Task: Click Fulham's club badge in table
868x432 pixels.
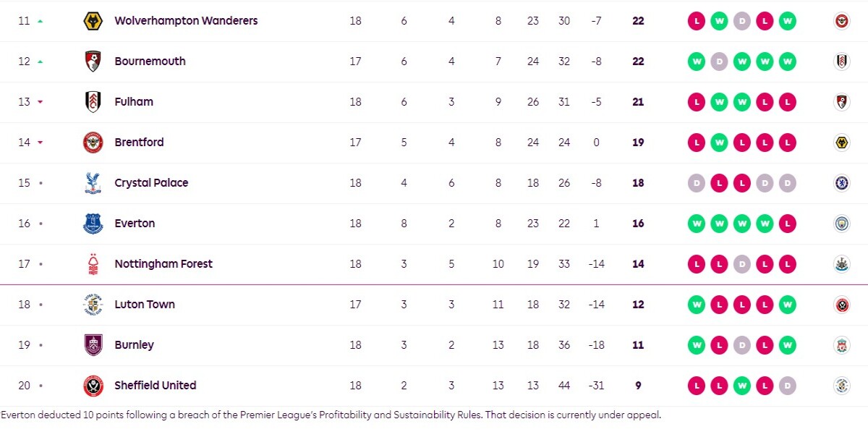Action: (93, 102)
